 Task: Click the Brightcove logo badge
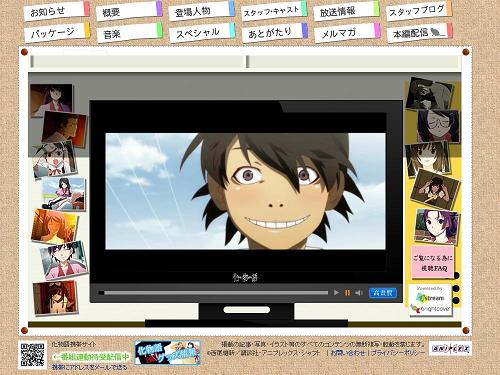tap(431, 309)
